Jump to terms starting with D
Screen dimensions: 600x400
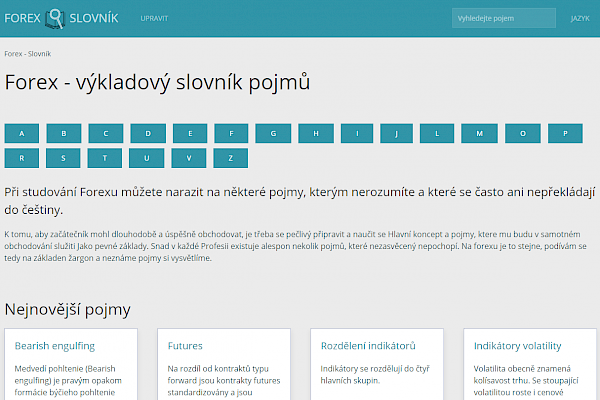coord(147,133)
